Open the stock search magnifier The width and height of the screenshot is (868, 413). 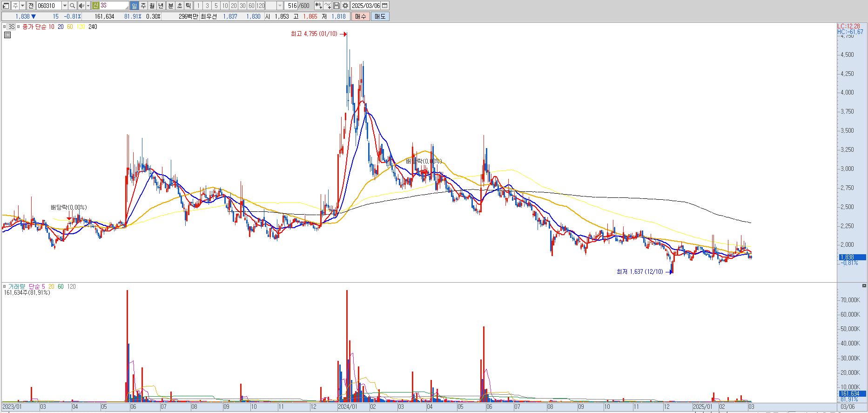point(73,6)
